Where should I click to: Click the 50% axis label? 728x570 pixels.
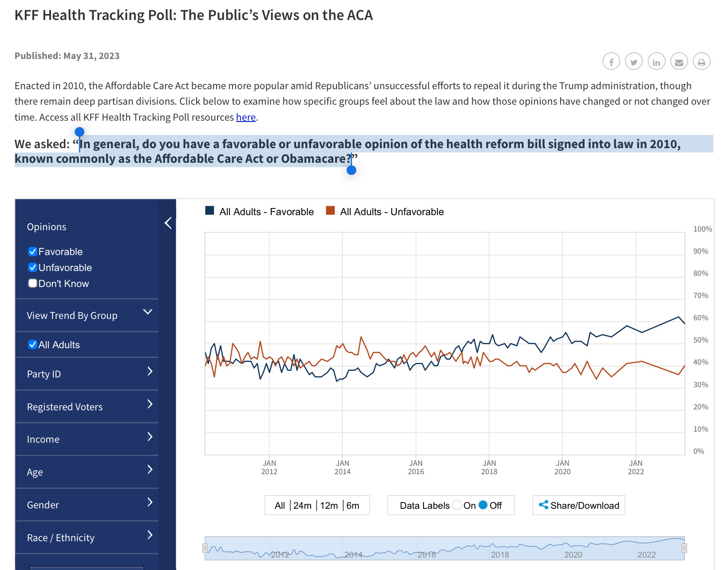tap(700, 340)
